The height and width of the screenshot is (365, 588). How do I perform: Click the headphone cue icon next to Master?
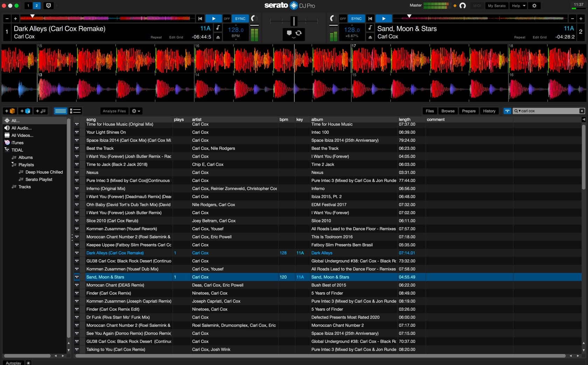pos(462,6)
